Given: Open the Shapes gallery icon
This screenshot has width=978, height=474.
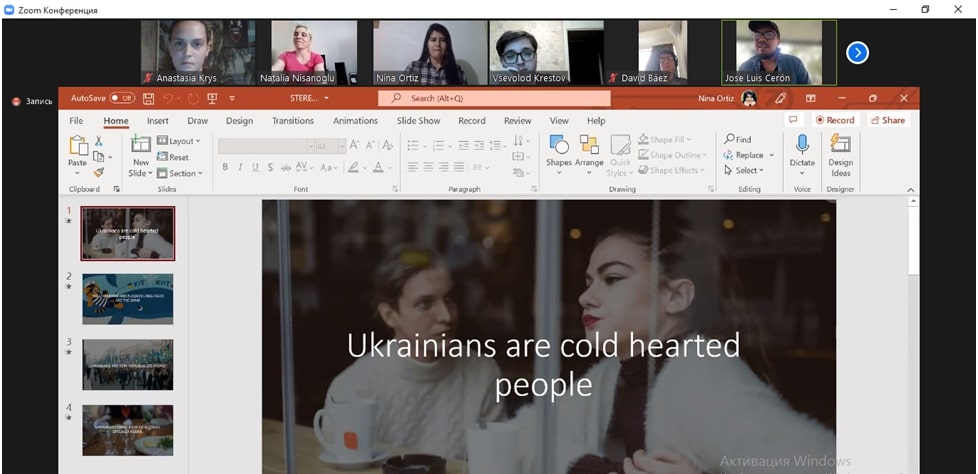Looking at the screenshot, I should click(x=558, y=145).
